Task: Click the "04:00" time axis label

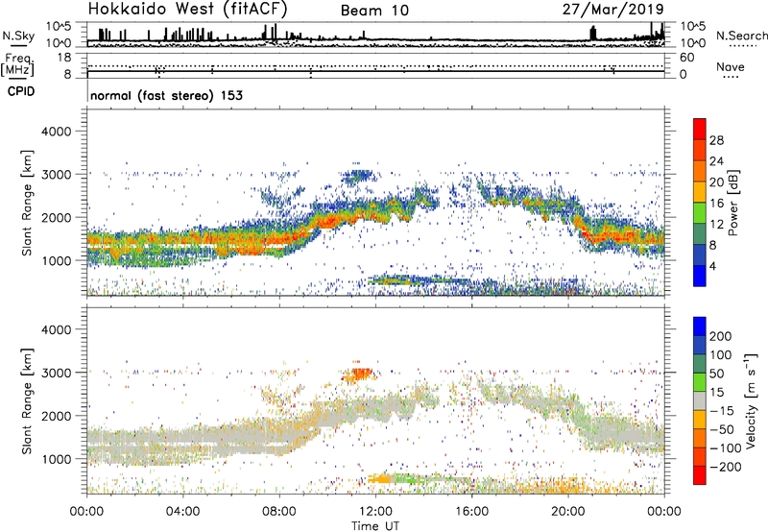Action: [182, 512]
